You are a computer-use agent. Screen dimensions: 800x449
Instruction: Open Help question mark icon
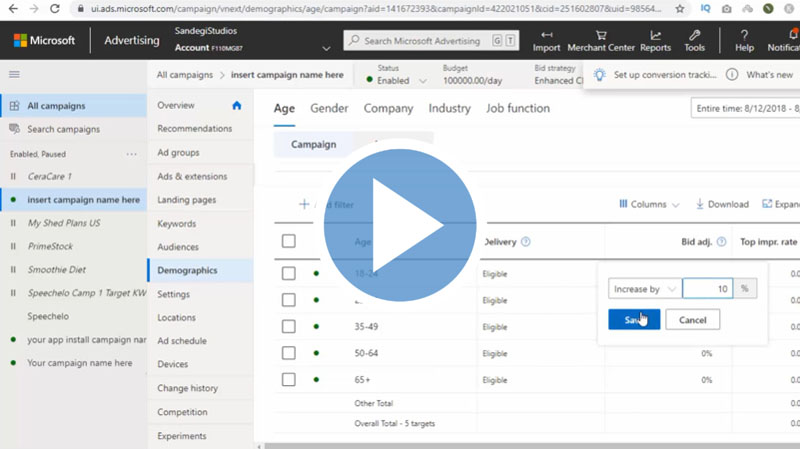tap(744, 35)
